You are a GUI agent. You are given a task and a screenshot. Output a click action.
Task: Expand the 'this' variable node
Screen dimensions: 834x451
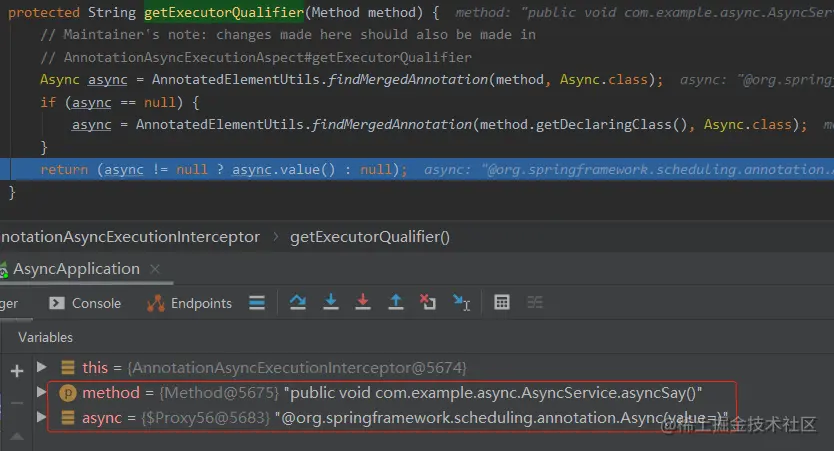coord(41,366)
